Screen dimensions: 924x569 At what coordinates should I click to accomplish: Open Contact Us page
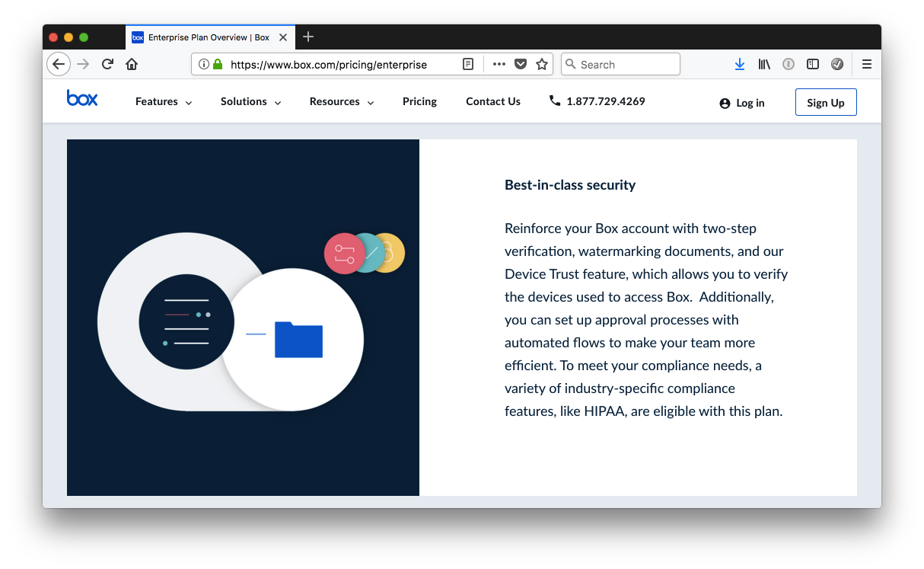point(493,101)
